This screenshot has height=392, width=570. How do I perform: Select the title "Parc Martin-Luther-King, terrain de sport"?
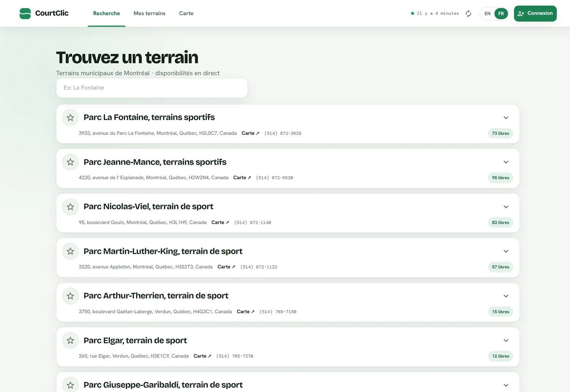tap(163, 251)
